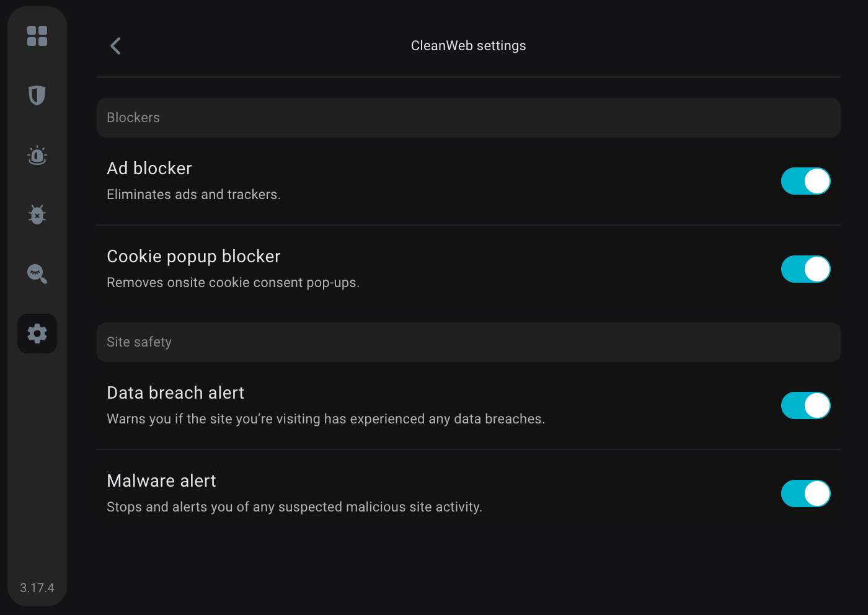Click the Site safety section header
Viewport: 868px width, 615px height.
(x=469, y=342)
